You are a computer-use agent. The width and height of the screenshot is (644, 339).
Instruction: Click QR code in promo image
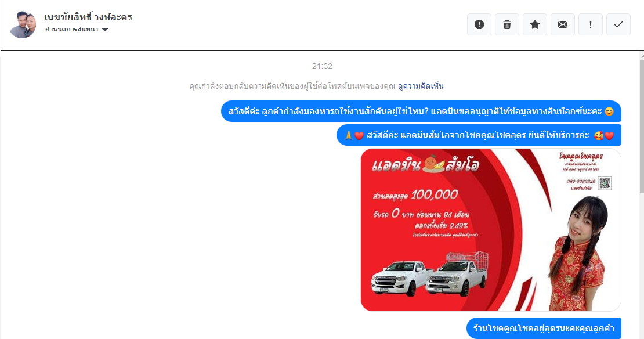pos(605,183)
